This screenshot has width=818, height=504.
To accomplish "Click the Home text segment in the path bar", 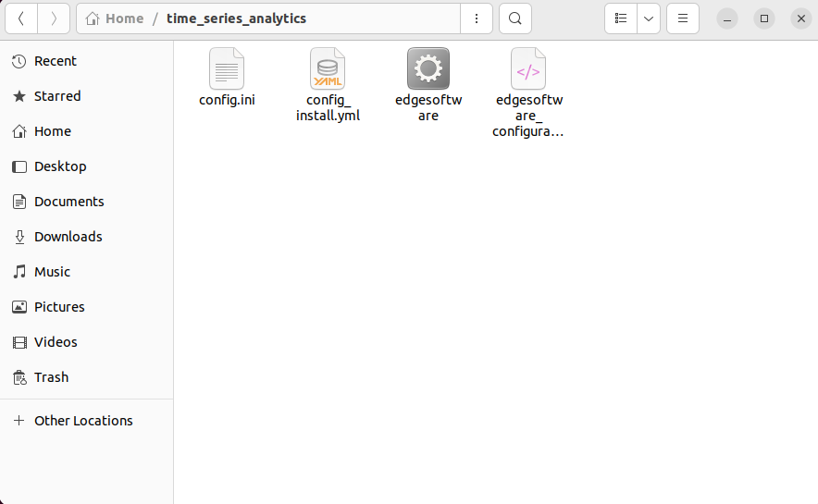I will 125,18.
